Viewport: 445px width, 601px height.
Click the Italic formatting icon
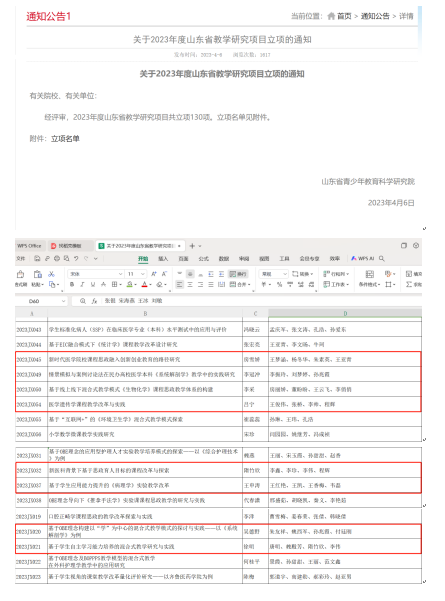[82, 284]
